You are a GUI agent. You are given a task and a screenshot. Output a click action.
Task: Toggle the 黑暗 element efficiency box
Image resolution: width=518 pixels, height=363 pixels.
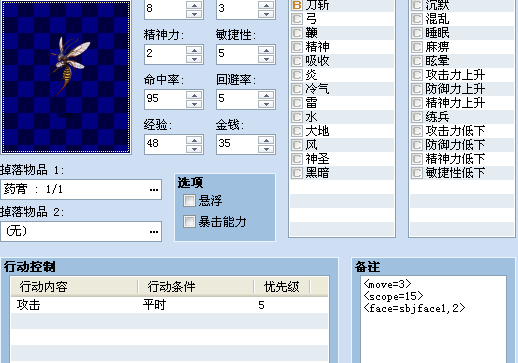[297, 173]
